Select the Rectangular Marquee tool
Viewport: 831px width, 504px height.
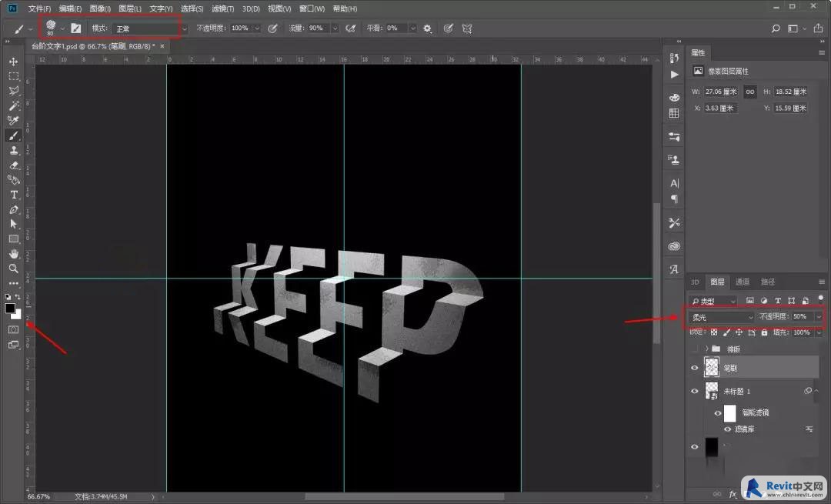pos(14,76)
